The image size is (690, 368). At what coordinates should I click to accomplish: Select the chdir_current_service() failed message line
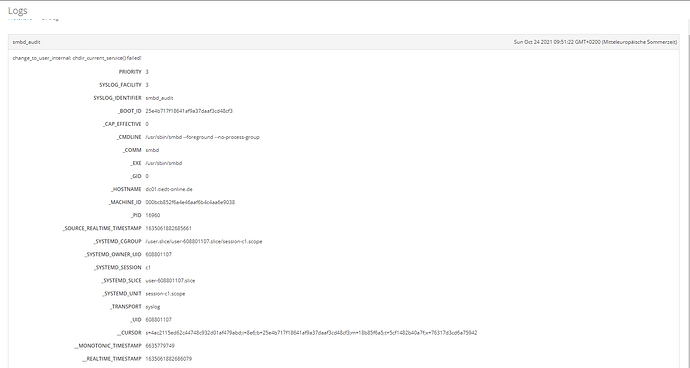tap(77, 58)
